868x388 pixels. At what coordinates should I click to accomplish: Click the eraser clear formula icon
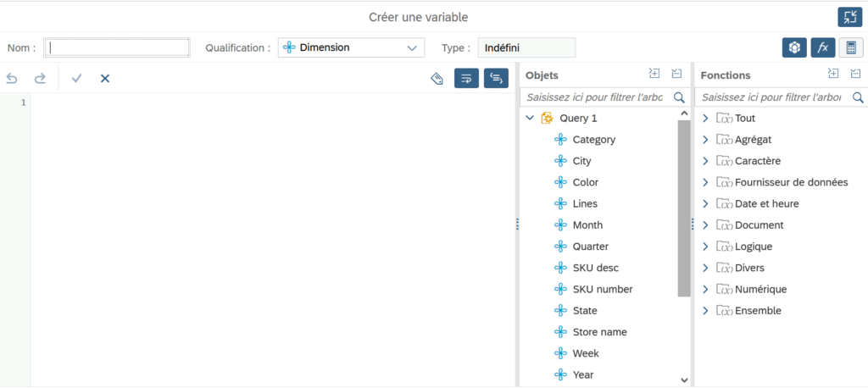coord(437,79)
